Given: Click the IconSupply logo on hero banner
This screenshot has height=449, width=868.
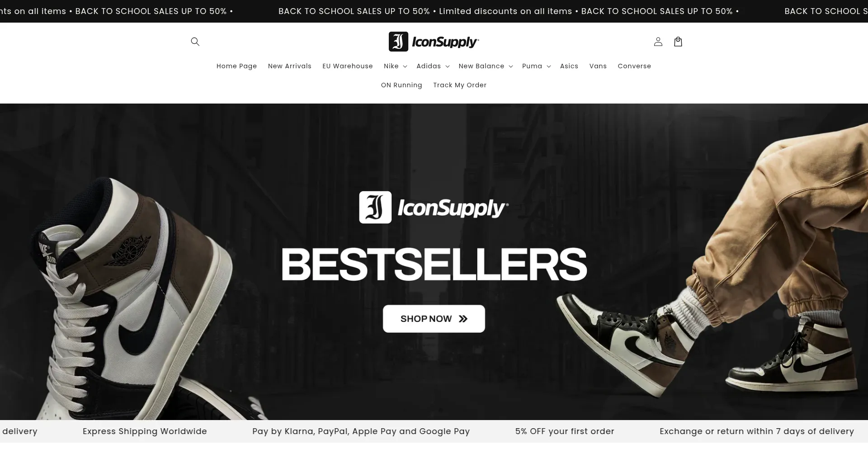Looking at the screenshot, I should tap(434, 207).
